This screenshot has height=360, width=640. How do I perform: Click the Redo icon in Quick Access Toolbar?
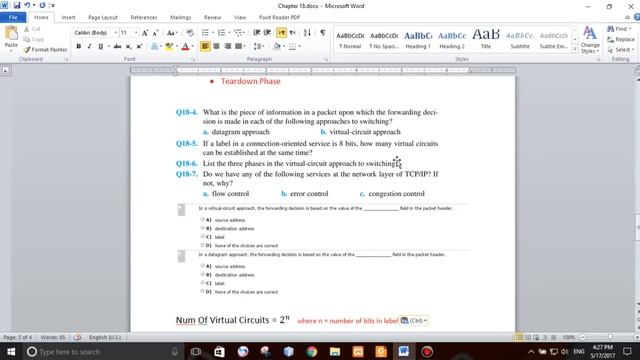pos(42,5)
